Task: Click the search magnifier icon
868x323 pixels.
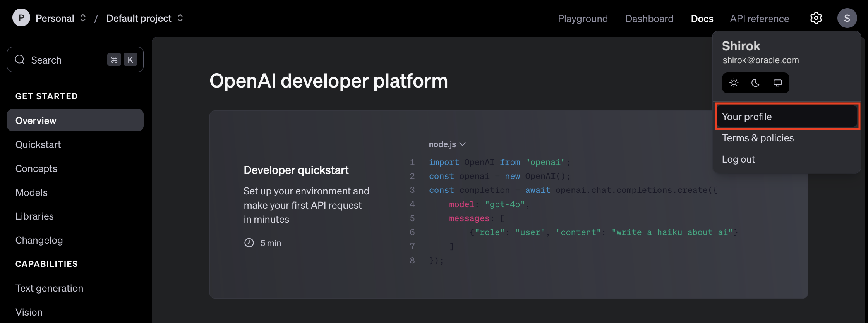Action: tap(20, 60)
